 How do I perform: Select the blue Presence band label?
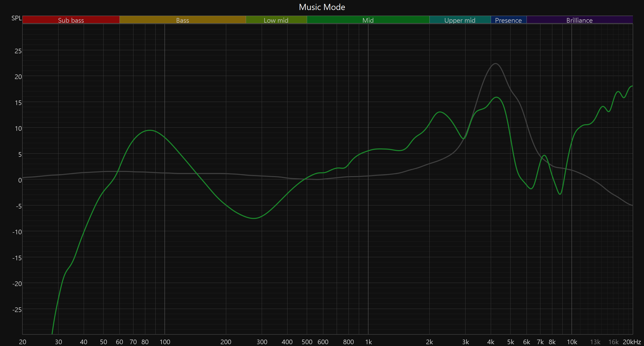point(508,20)
